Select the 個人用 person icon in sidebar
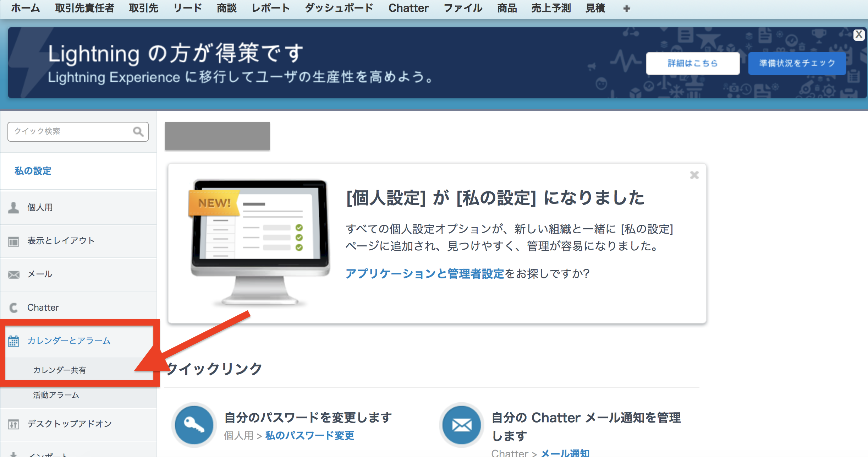This screenshot has width=868, height=457. pyautogui.click(x=13, y=207)
